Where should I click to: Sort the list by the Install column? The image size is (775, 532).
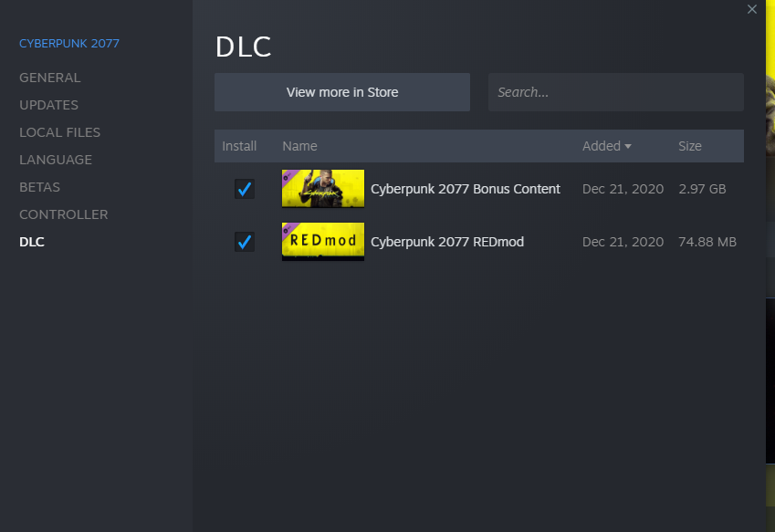coord(239,146)
